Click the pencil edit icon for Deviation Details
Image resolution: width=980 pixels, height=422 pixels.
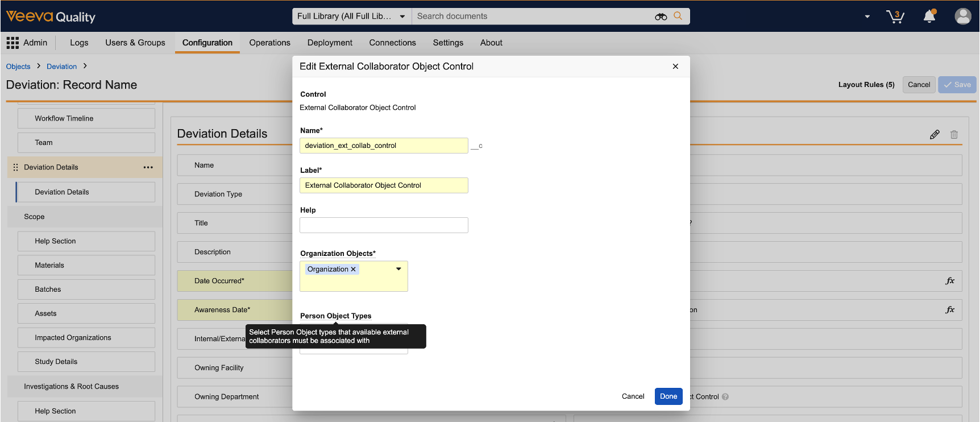point(935,135)
